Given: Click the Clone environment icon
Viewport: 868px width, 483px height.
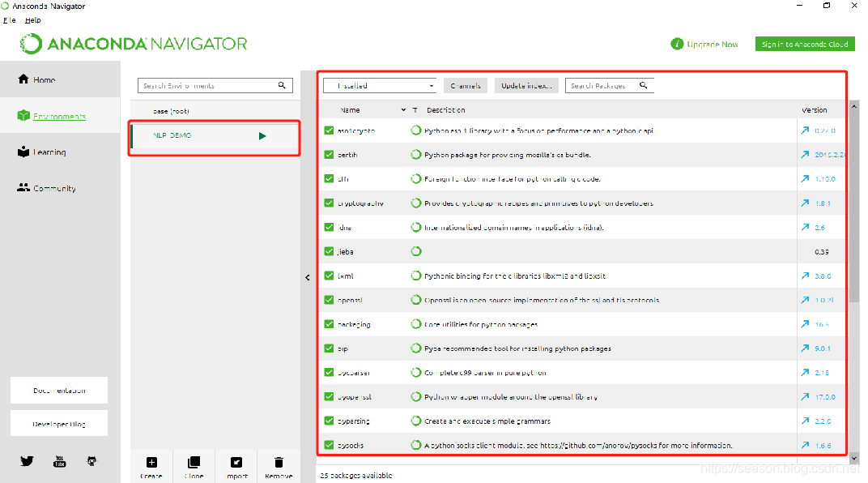Looking at the screenshot, I should [194, 463].
